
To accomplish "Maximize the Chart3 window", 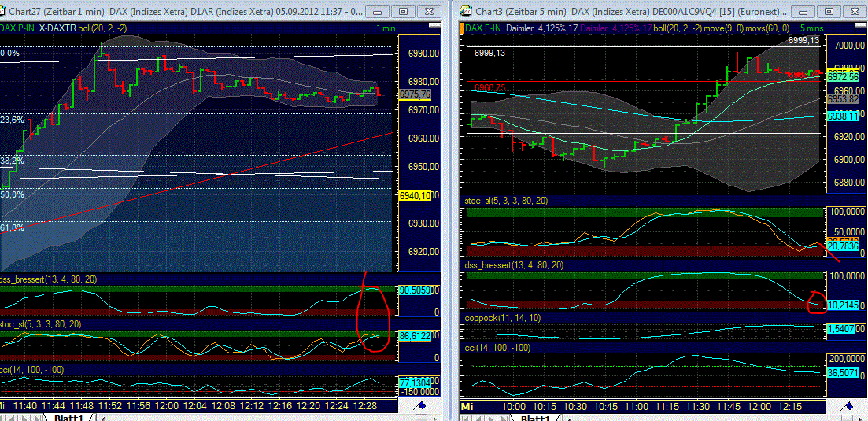I will point(829,11).
